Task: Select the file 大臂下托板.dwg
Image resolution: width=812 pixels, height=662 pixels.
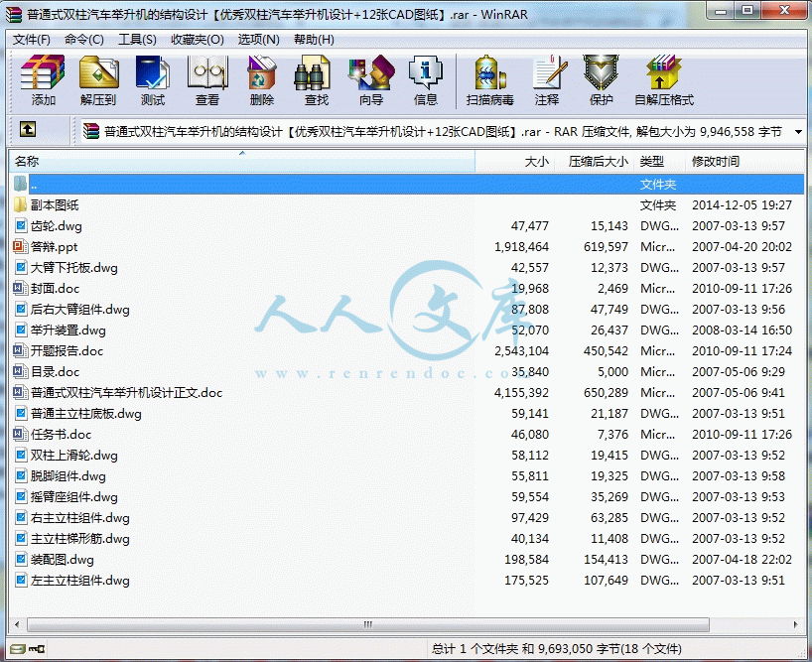Action: pos(74,268)
